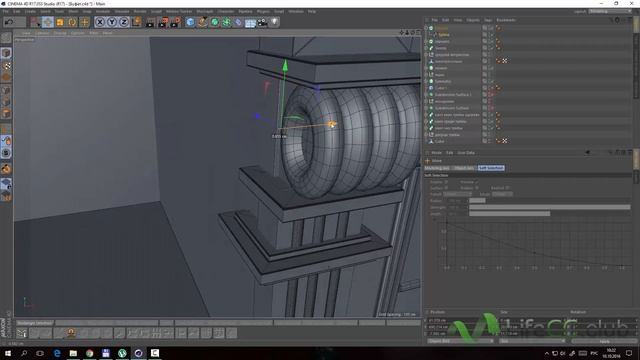
Task: Toggle the Y axis lock
Action: pos(112,22)
